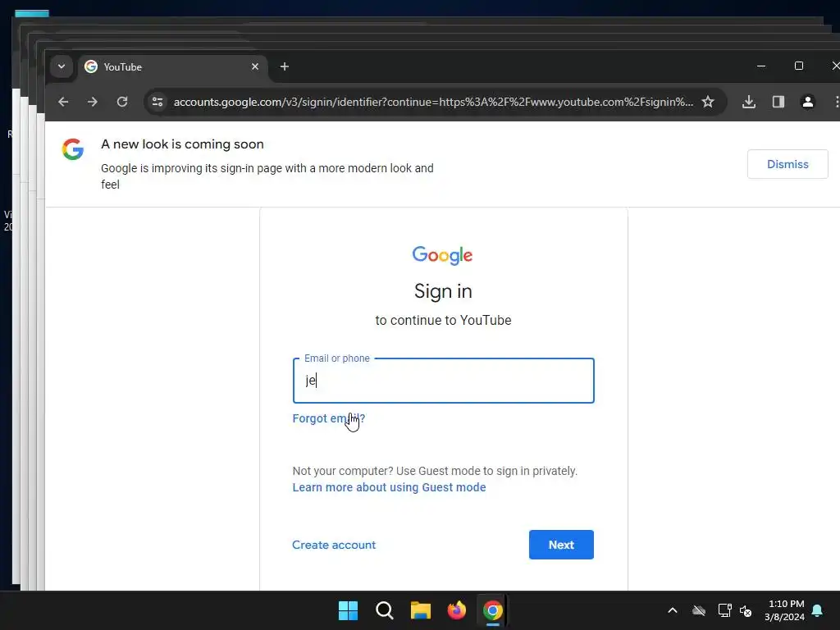The image size is (840, 630).
Task: Click Create account
Action: [334, 545]
